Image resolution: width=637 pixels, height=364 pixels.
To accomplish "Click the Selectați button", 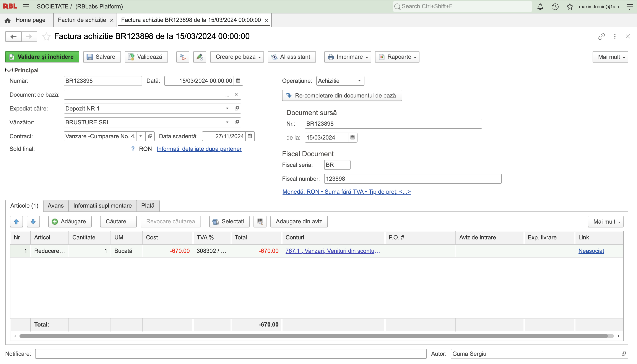I will (229, 221).
